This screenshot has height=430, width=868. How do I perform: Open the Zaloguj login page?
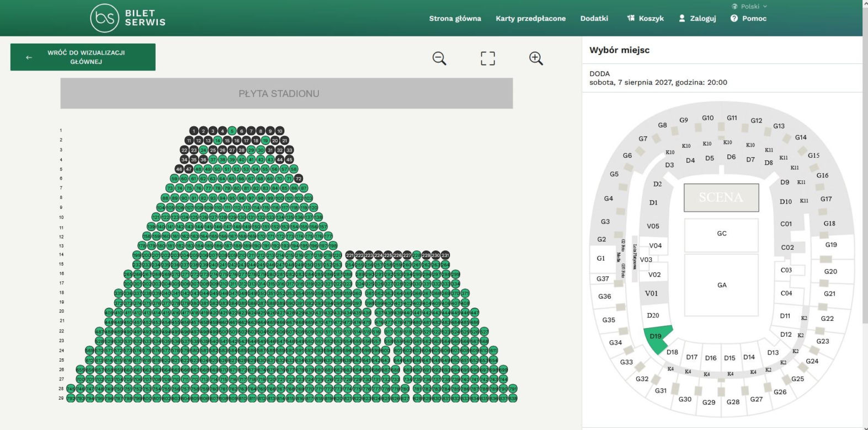coord(697,18)
